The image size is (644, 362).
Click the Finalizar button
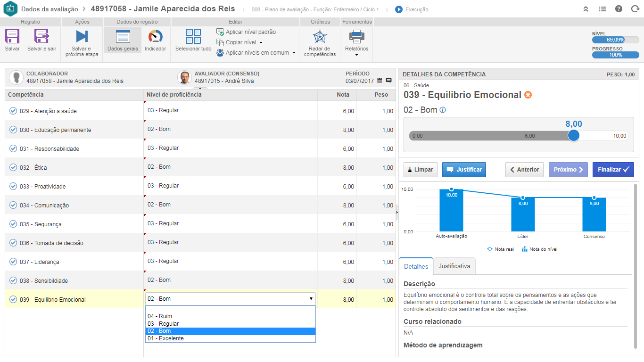[x=613, y=170]
